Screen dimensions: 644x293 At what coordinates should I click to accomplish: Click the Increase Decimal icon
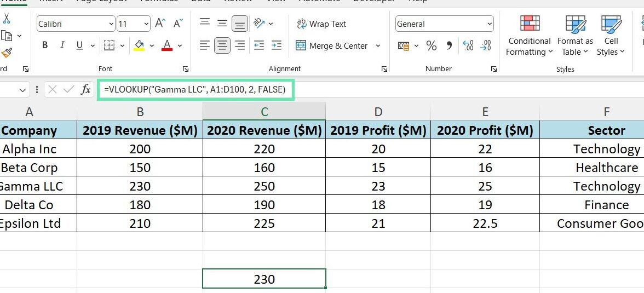(468, 46)
